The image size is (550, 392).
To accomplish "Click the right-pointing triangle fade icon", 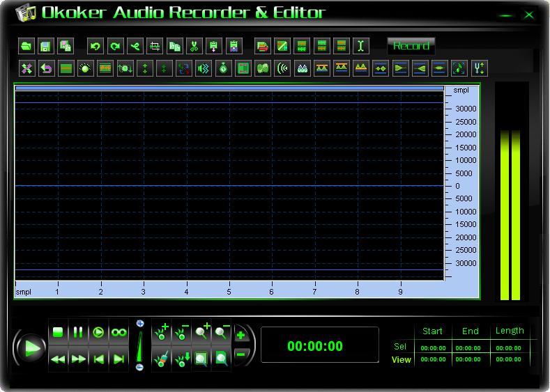I will pos(400,68).
